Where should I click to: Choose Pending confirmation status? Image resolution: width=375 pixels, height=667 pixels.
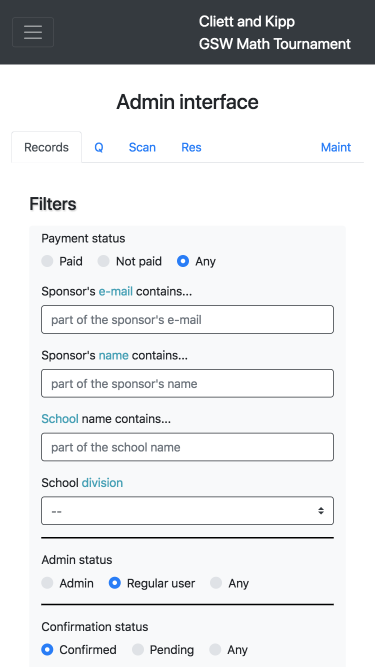[x=138, y=650]
